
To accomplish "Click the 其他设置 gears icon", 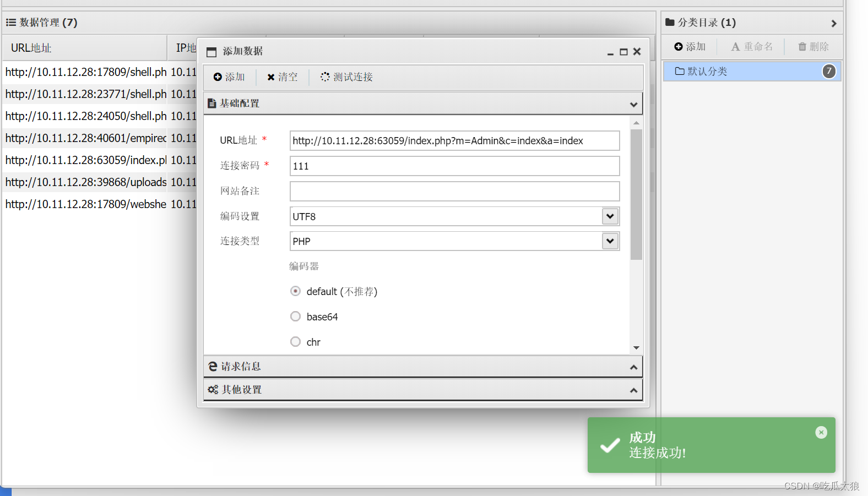I will [213, 390].
